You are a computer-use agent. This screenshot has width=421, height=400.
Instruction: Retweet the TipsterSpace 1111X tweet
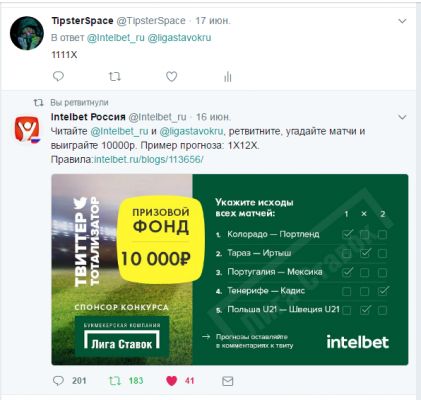tap(115, 77)
